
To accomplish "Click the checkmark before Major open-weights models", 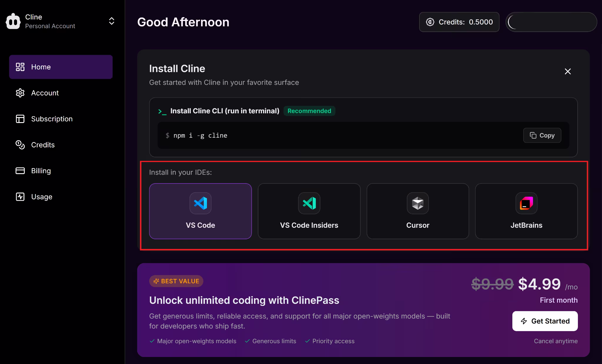I will [x=152, y=341].
